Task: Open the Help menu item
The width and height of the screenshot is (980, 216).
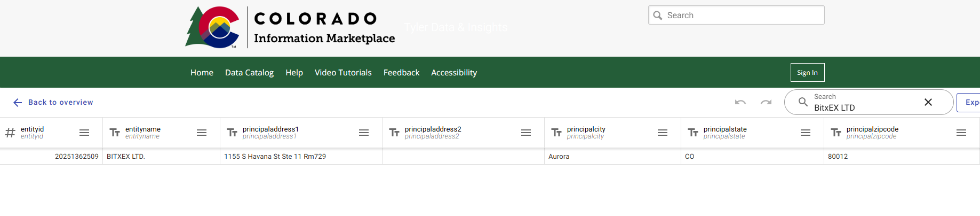Action: [294, 73]
